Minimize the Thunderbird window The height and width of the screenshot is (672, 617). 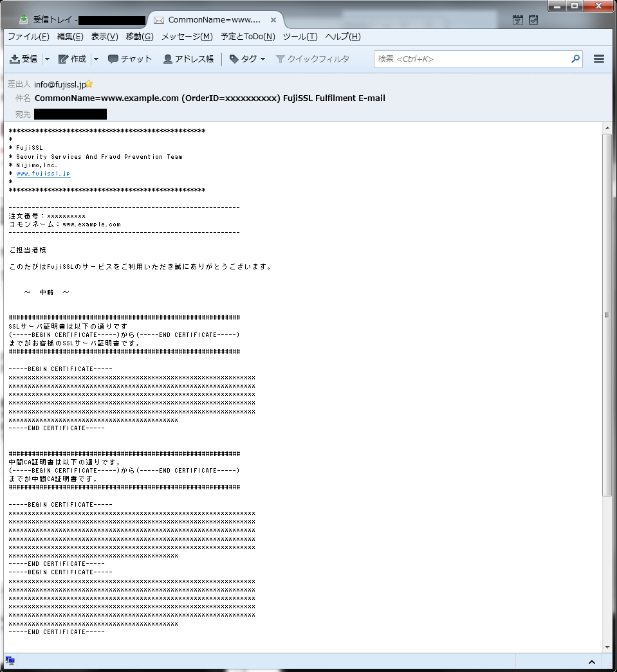pyautogui.click(x=557, y=6)
